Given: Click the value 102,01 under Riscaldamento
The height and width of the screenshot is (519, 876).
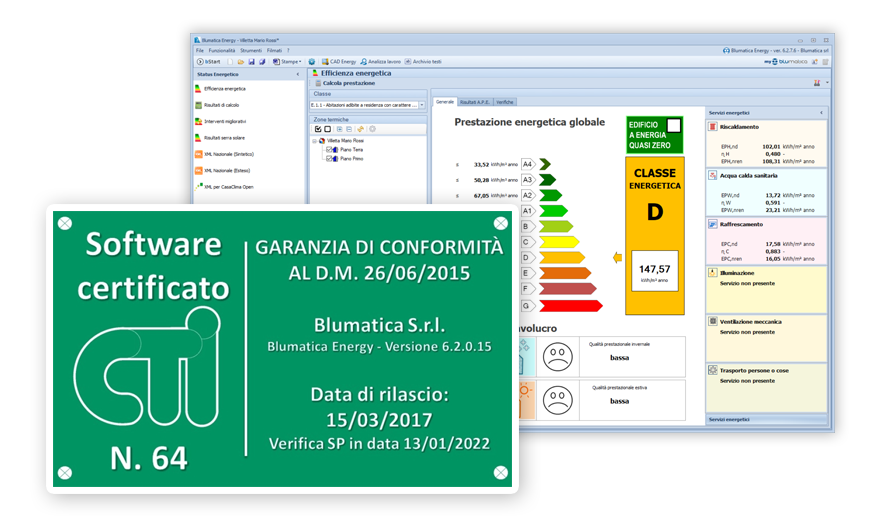Looking at the screenshot, I should [x=771, y=147].
